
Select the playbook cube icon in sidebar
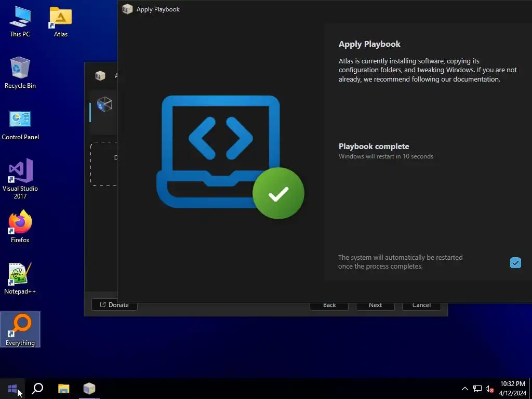pyautogui.click(x=104, y=104)
